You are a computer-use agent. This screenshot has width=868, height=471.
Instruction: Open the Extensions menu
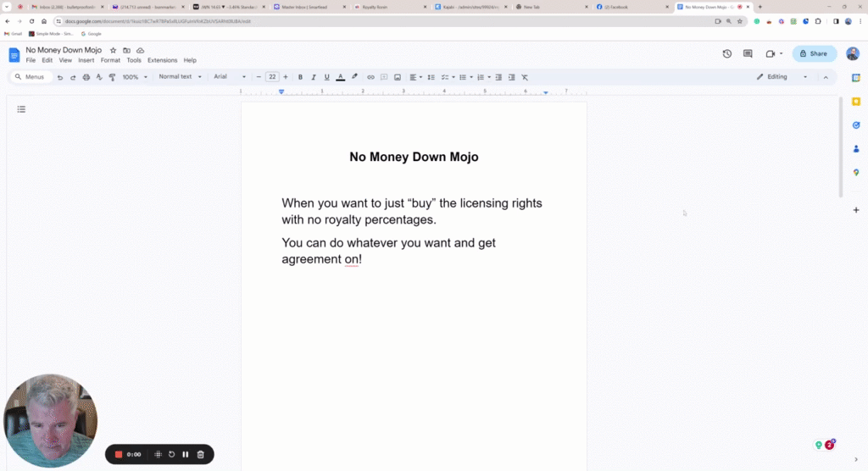tap(162, 60)
